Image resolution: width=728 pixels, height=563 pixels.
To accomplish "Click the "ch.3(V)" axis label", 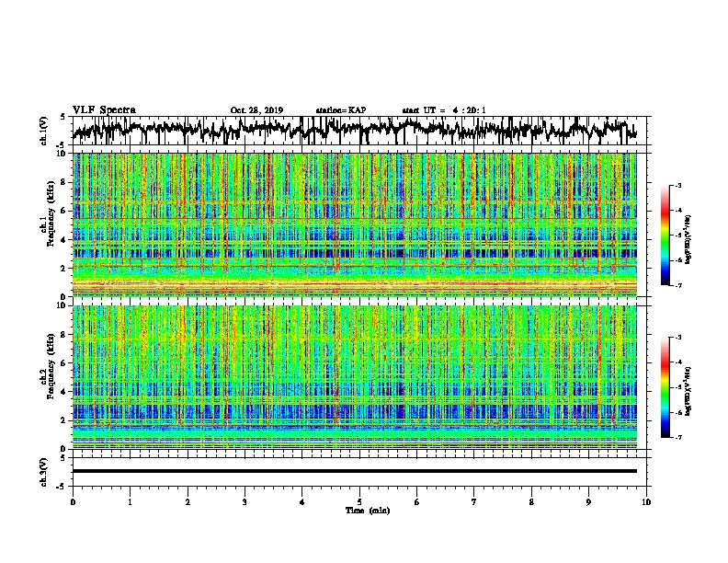I will tap(44, 472).
